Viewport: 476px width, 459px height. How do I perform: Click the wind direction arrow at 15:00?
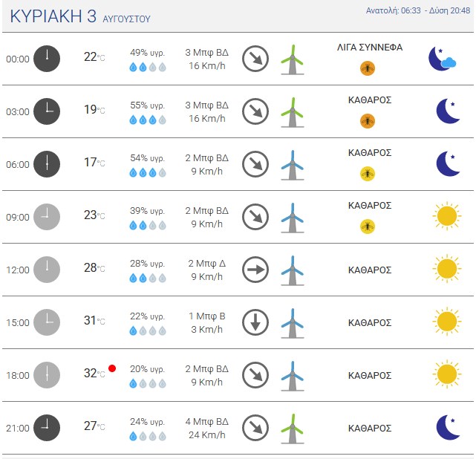coord(255,322)
